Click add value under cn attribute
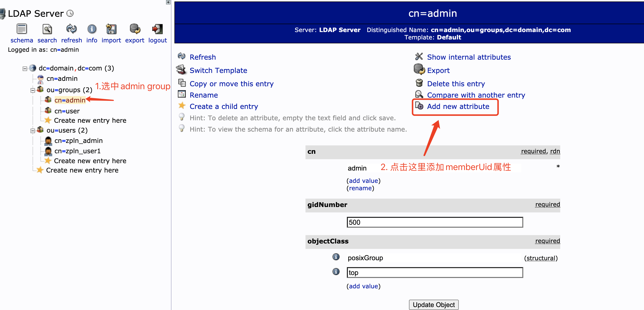This screenshot has height=310, width=644. (x=363, y=181)
